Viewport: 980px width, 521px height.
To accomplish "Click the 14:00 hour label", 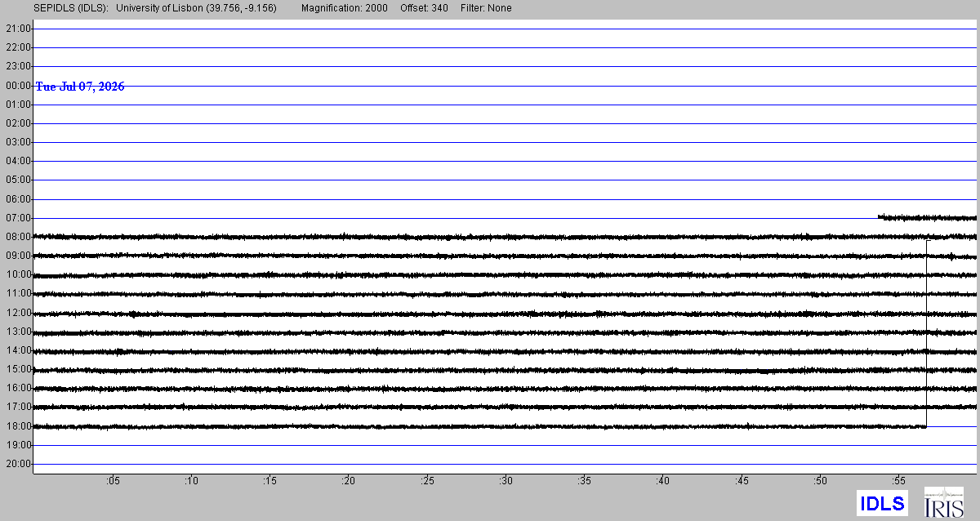I will (18, 350).
